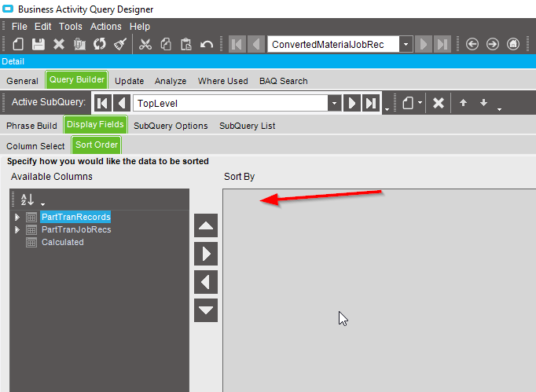The width and height of the screenshot is (536, 392).
Task: Delete the active subquery with X icon
Action: pyautogui.click(x=439, y=103)
